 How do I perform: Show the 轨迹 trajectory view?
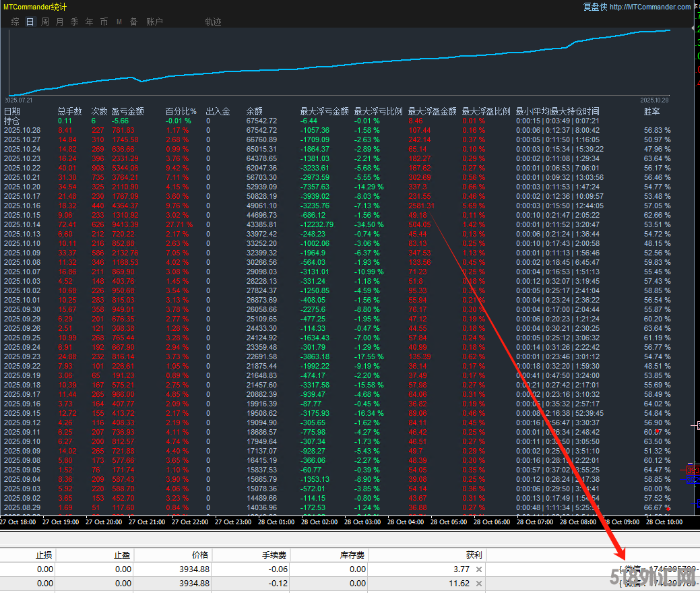pos(213,22)
